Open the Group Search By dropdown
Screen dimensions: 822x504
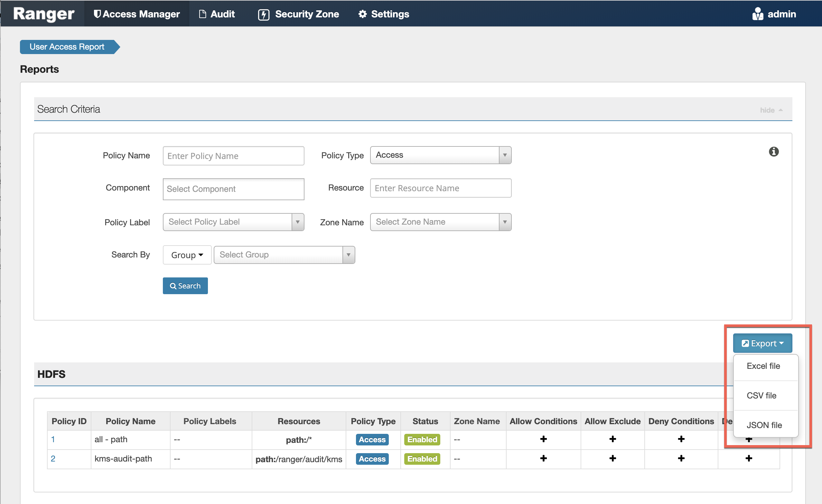click(x=187, y=255)
